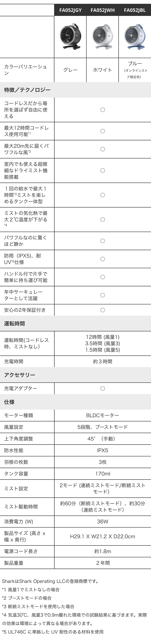Click the circle mark for パワフルなのに驚くほど静か row
The width and height of the screenshot is (151, 644).
click(x=103, y=241)
